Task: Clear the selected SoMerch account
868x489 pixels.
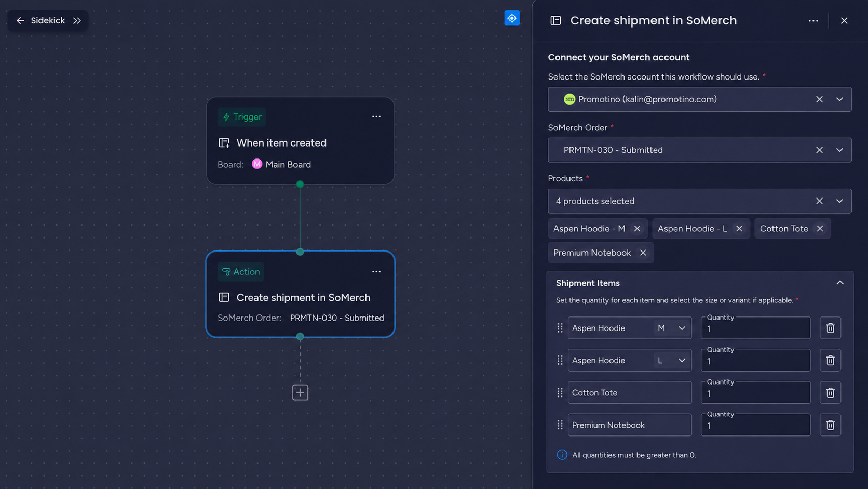Action: click(819, 99)
